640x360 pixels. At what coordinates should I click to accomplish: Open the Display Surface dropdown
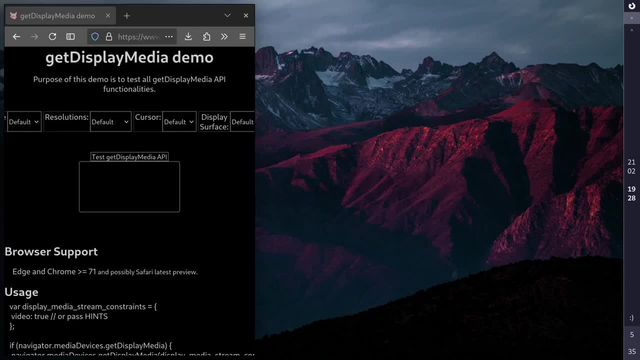242,122
